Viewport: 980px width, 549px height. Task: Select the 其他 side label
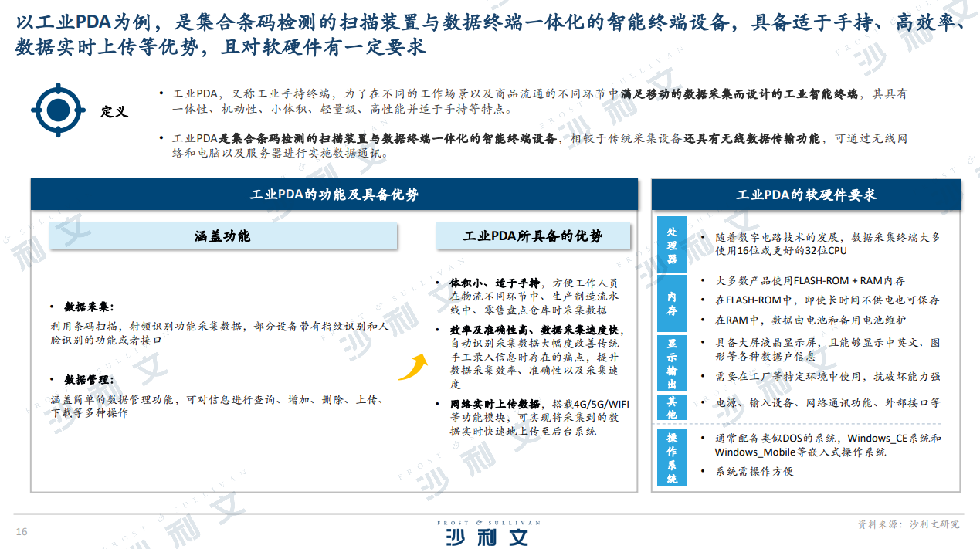click(x=672, y=408)
